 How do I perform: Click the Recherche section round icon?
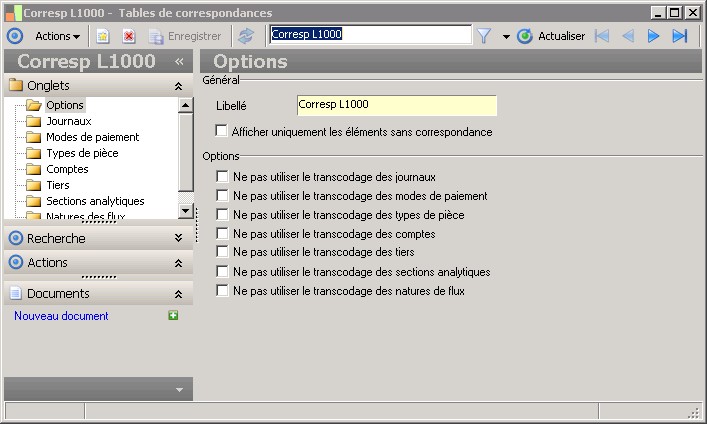coord(16,238)
